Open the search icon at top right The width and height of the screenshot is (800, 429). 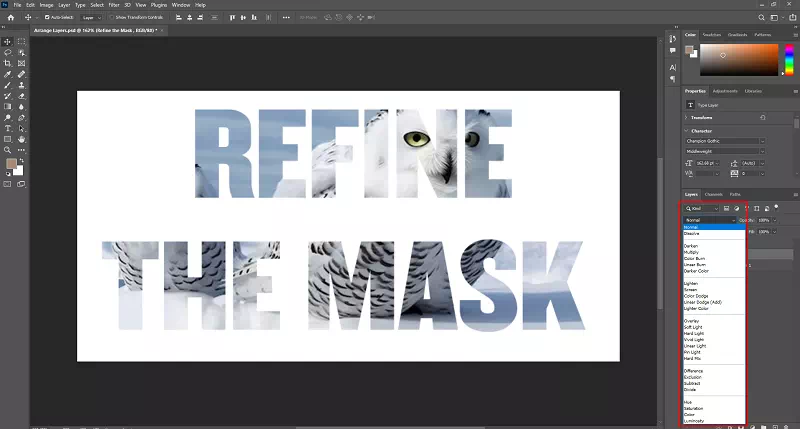click(x=761, y=17)
